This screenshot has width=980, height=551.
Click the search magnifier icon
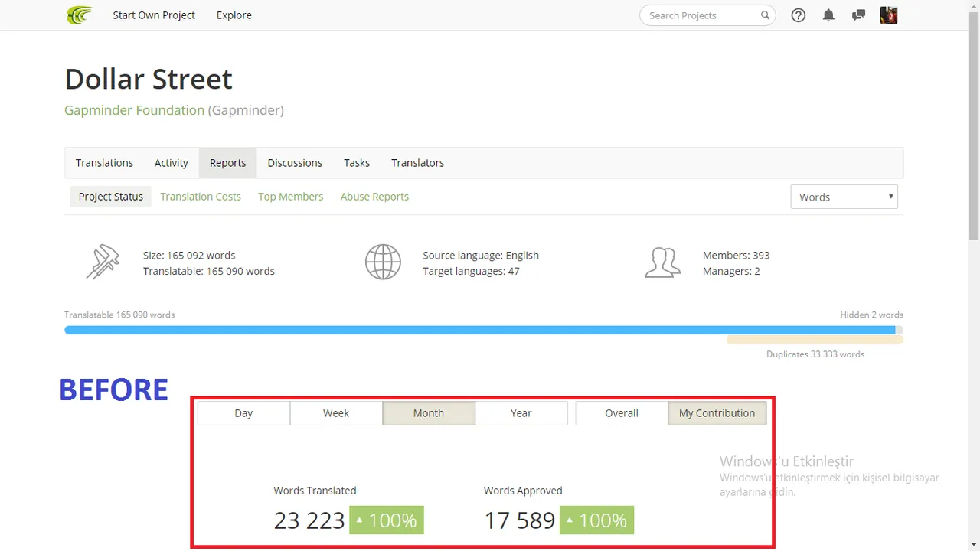(x=765, y=15)
